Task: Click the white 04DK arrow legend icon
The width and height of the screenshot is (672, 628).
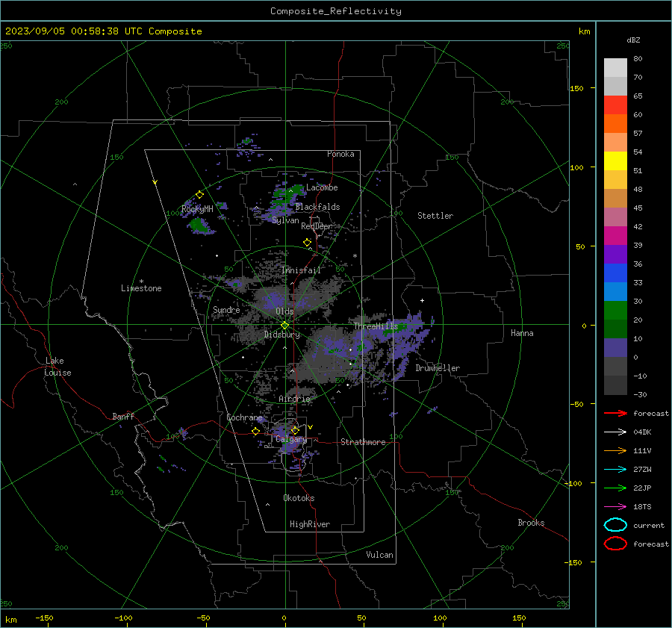Action: coord(615,432)
